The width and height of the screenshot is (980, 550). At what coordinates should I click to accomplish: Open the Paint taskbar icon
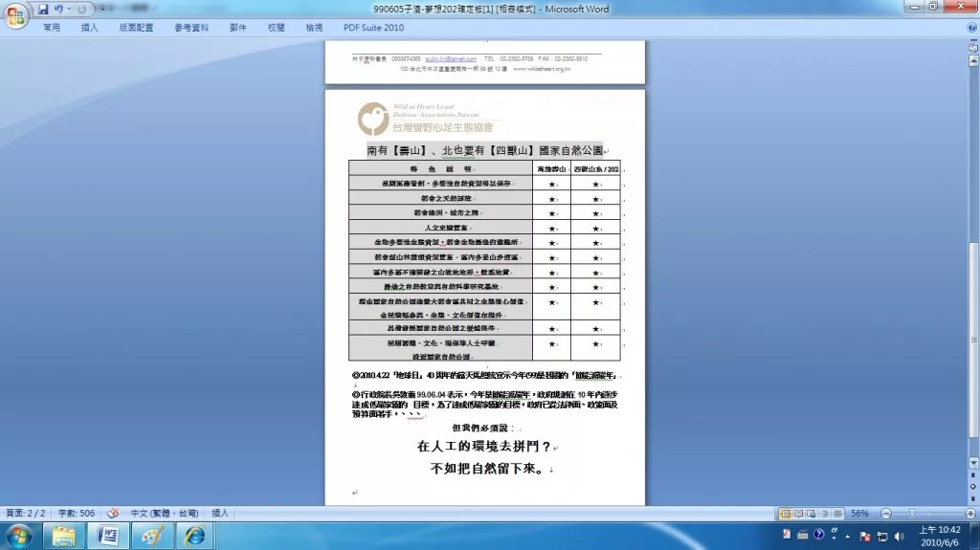tap(152, 537)
